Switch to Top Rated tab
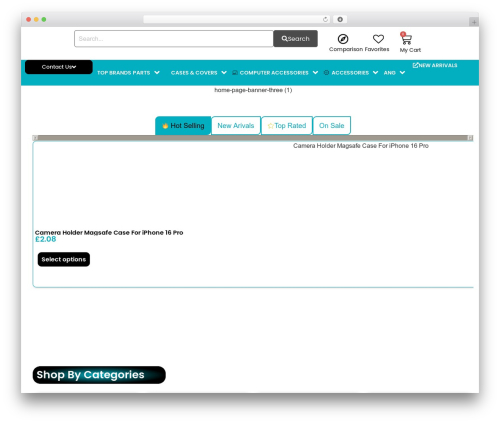This screenshot has height=423, width=500. click(287, 126)
